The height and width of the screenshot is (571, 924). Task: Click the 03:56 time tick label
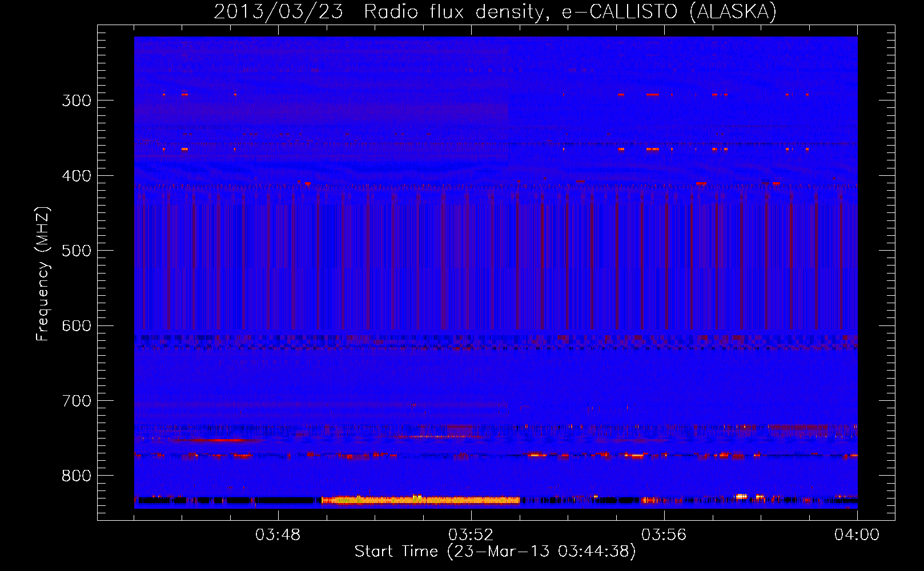[x=664, y=535]
